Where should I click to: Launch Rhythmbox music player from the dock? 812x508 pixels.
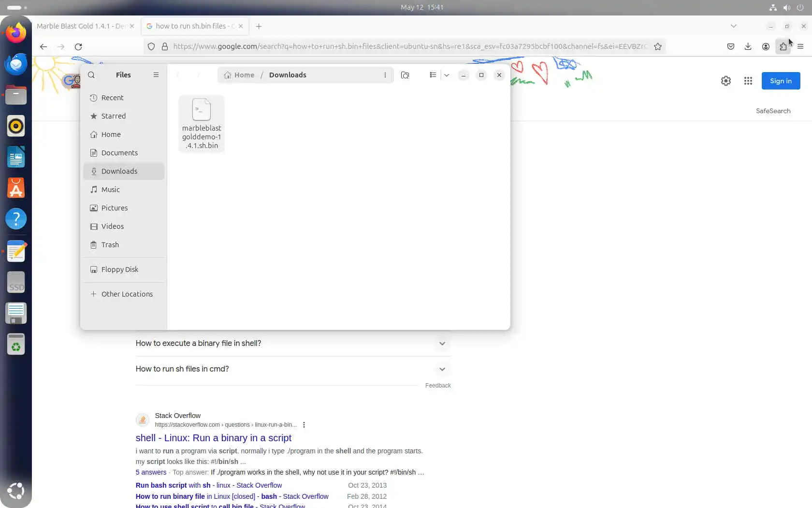pos(16,126)
